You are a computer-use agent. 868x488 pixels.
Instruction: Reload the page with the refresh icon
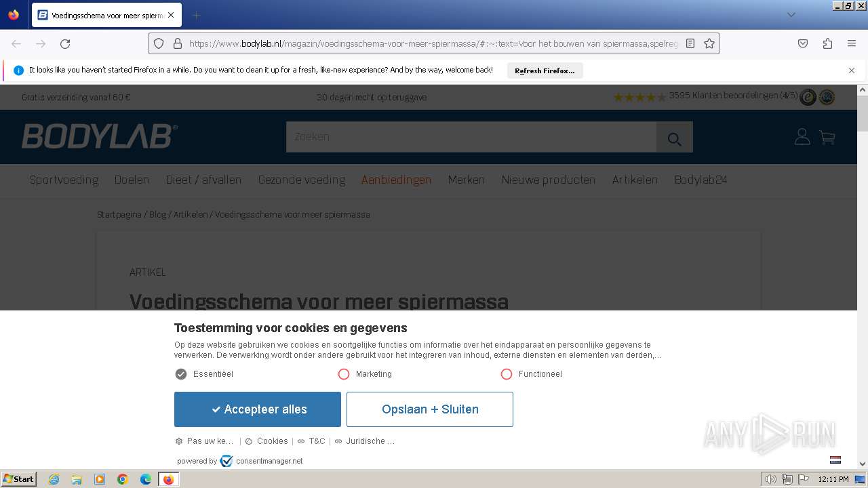65,43
